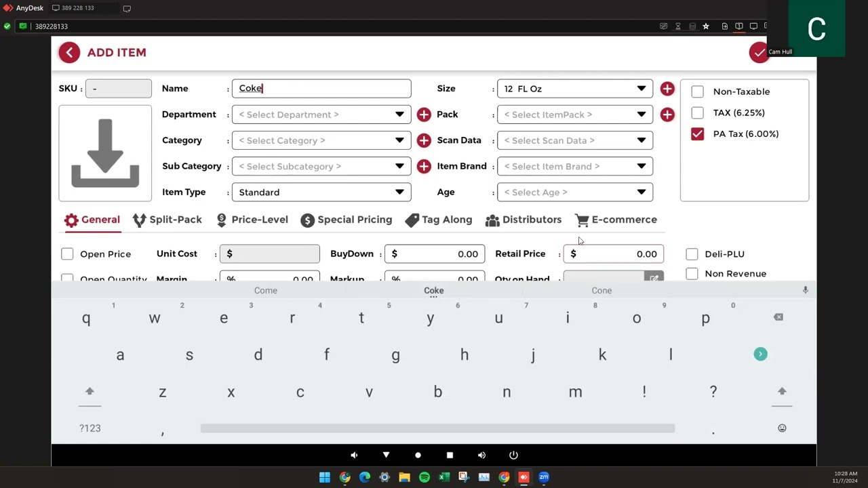Add a new sub category with the plus icon
Screen dimensions: 868x488
(x=424, y=166)
